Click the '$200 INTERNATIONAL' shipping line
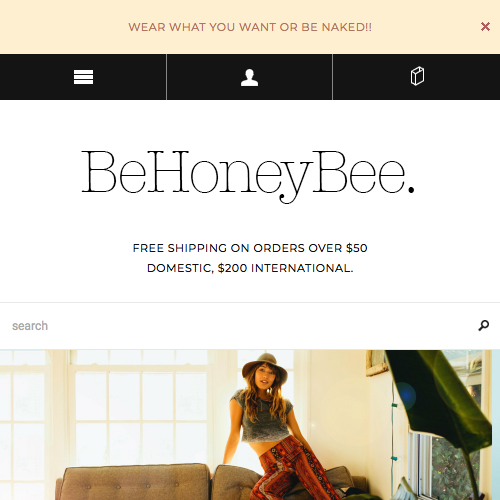This screenshot has height=500, width=500. pyautogui.click(x=285, y=268)
